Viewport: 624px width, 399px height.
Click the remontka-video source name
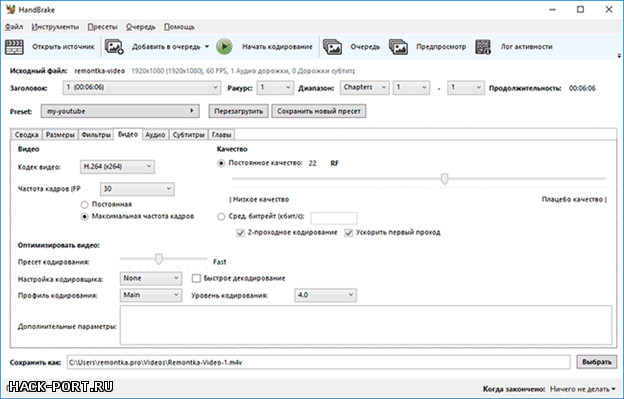click(99, 71)
